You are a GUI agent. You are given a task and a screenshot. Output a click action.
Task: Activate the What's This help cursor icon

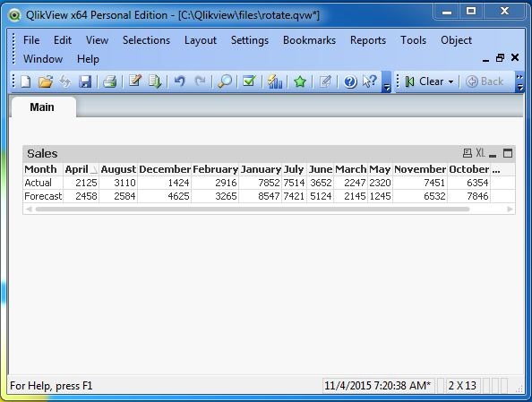click(x=370, y=81)
